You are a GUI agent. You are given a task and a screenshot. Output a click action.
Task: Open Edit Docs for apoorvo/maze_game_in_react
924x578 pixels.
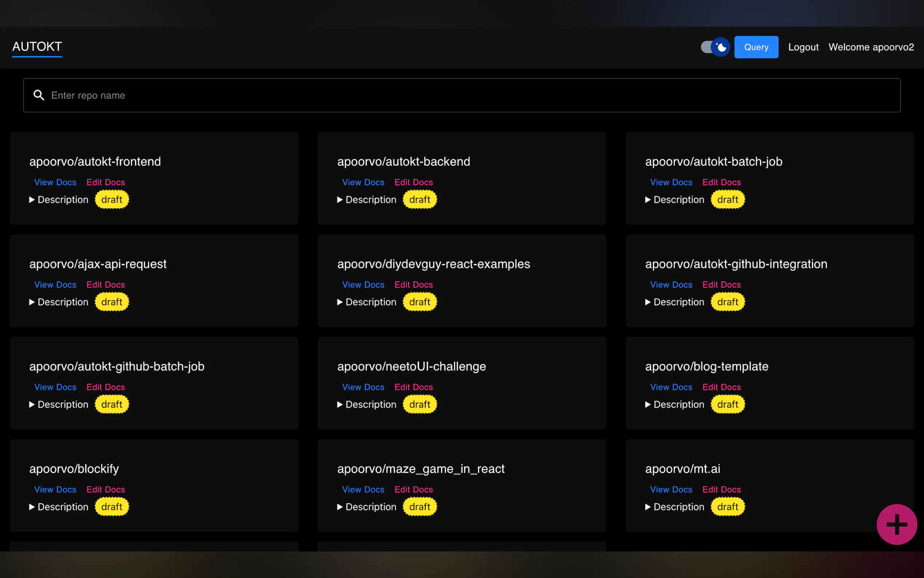click(x=413, y=490)
